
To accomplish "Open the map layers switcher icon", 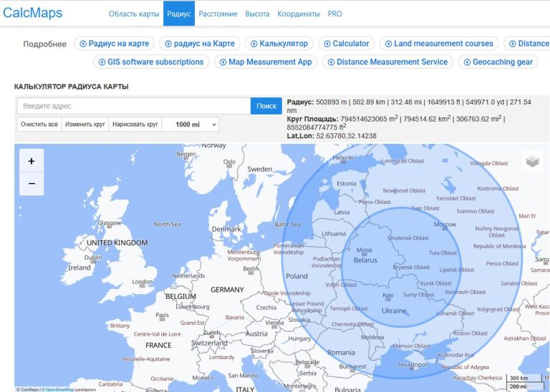I will point(533,161).
